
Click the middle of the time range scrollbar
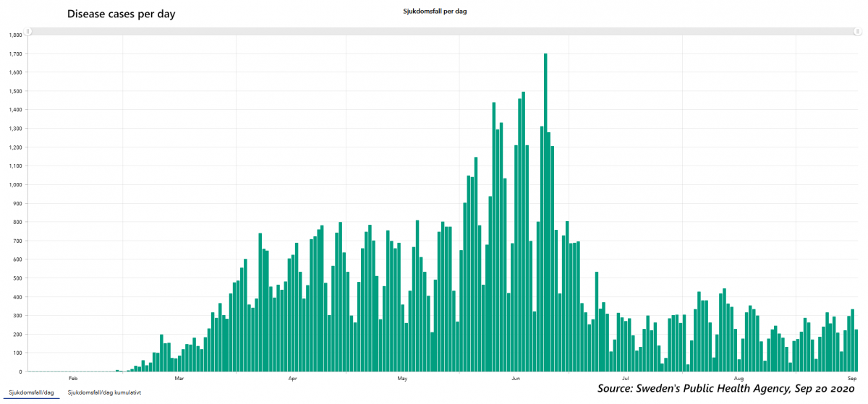coord(442,31)
